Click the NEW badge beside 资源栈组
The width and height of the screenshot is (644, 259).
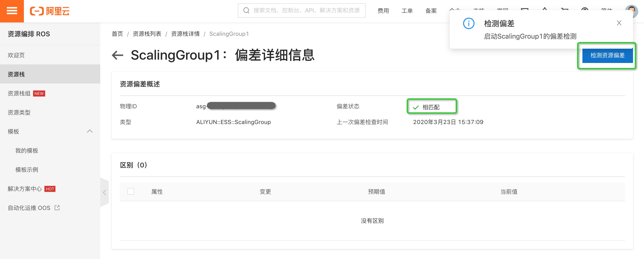(39, 93)
